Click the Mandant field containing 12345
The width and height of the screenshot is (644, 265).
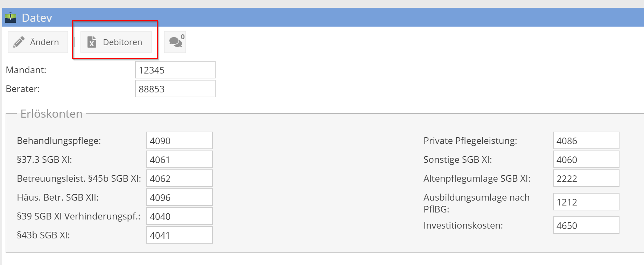175,70
